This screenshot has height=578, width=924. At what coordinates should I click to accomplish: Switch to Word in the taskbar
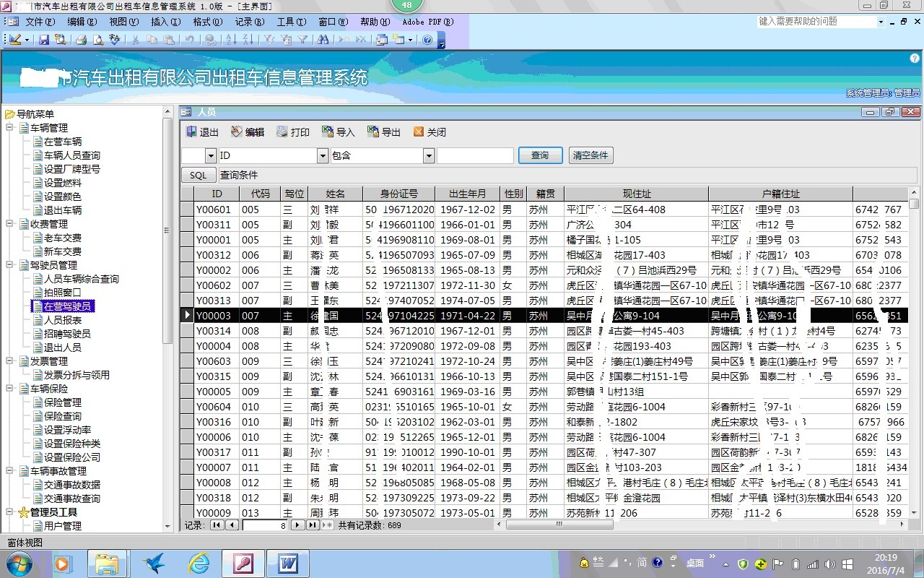click(x=287, y=563)
